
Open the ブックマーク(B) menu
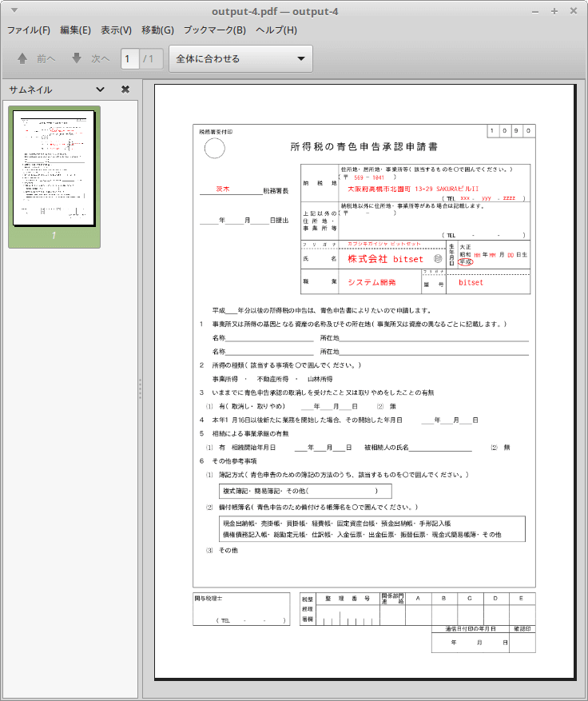point(214,30)
